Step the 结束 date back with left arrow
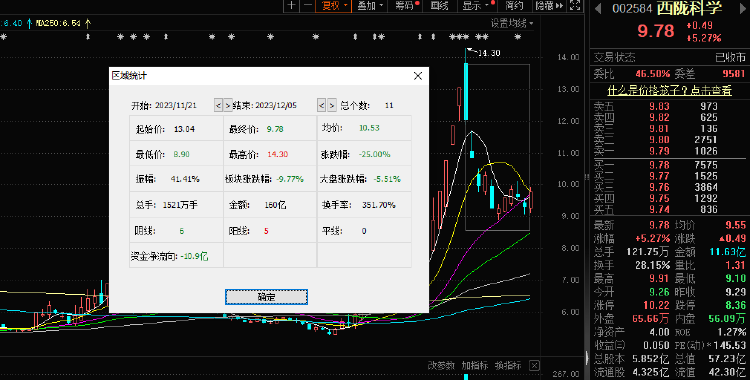This screenshot has height=380, width=750. pos(321,105)
